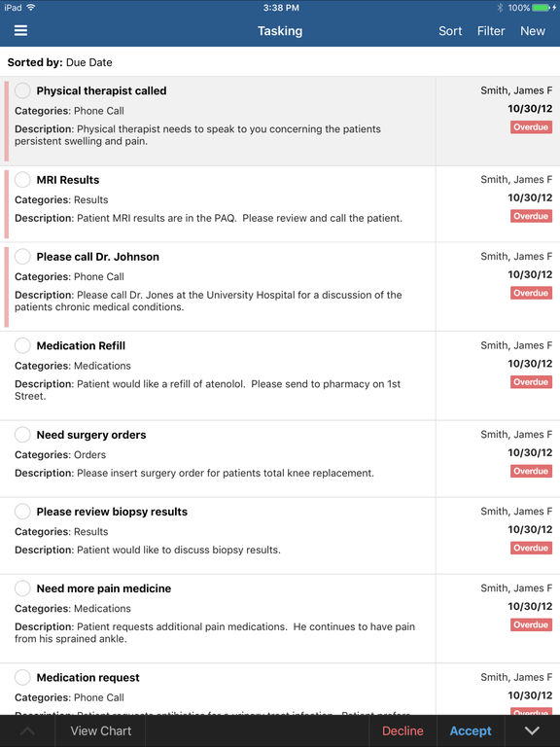560x747 pixels.
Task: Tap the up chevron in bottom bar
Action: click(x=27, y=730)
